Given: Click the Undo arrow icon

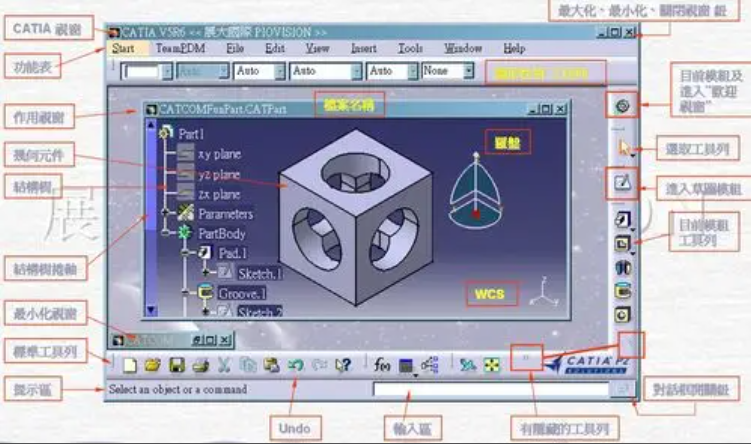Looking at the screenshot, I should pyautogui.click(x=296, y=365).
